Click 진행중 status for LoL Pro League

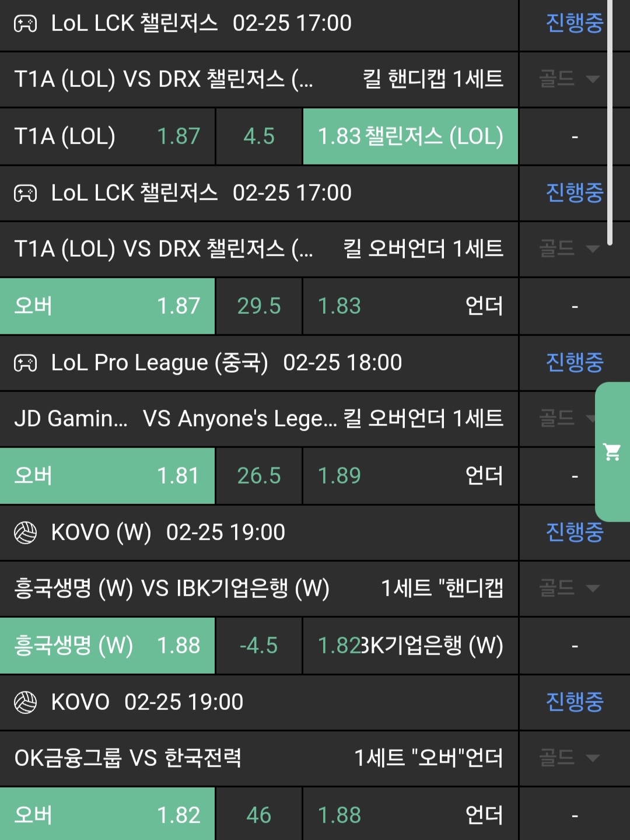[x=574, y=363]
